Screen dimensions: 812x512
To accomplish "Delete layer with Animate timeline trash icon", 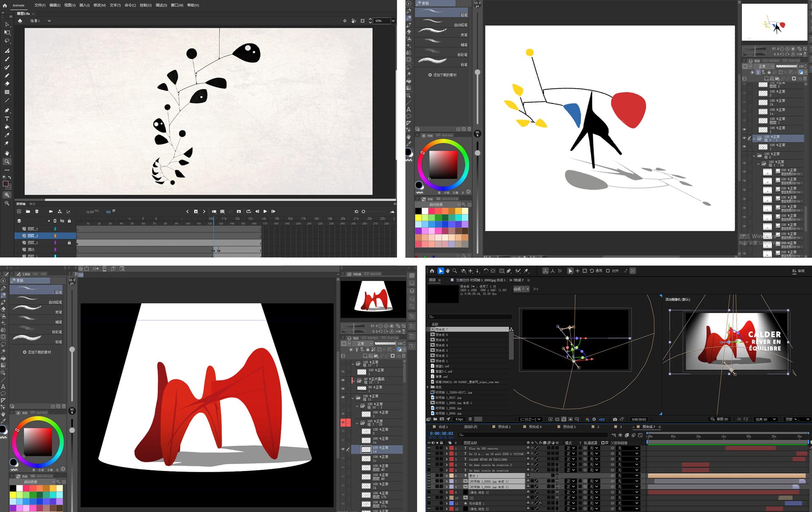I will coord(37,212).
